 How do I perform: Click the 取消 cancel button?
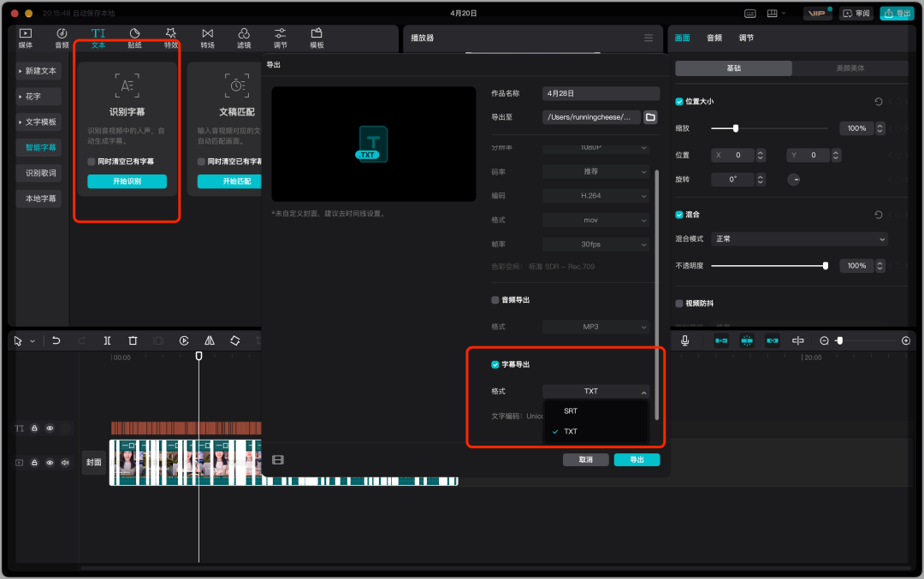point(585,460)
